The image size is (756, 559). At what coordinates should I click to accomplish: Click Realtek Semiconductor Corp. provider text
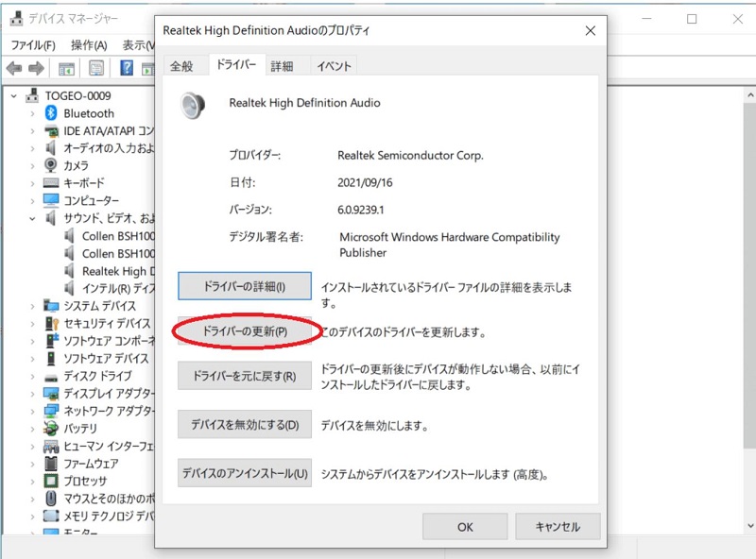tap(410, 156)
